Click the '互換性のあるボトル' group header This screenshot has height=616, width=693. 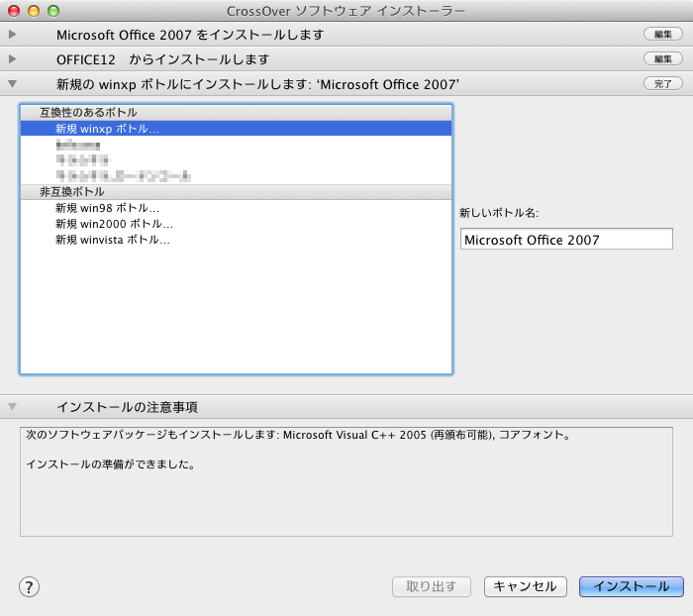click(x=236, y=113)
